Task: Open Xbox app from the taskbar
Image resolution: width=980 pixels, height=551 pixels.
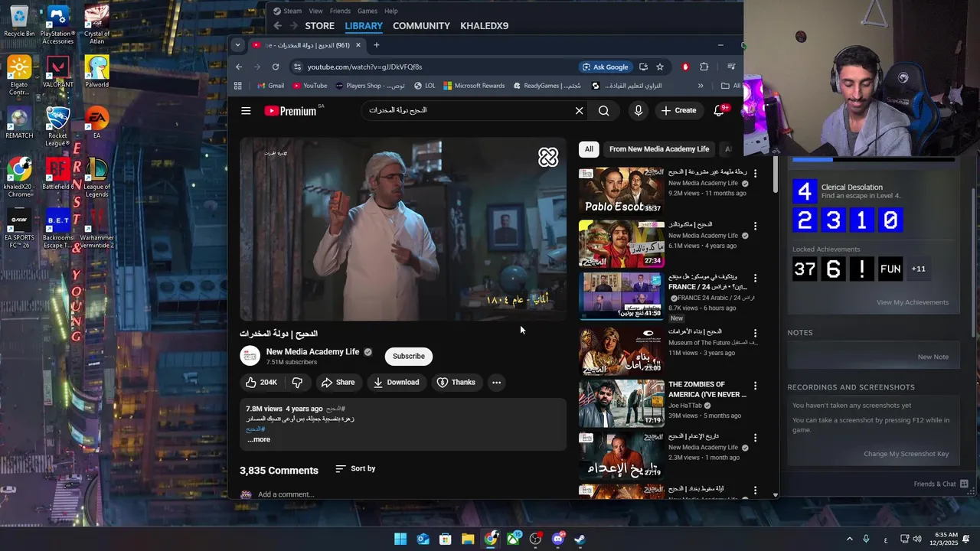Action: coord(513,539)
